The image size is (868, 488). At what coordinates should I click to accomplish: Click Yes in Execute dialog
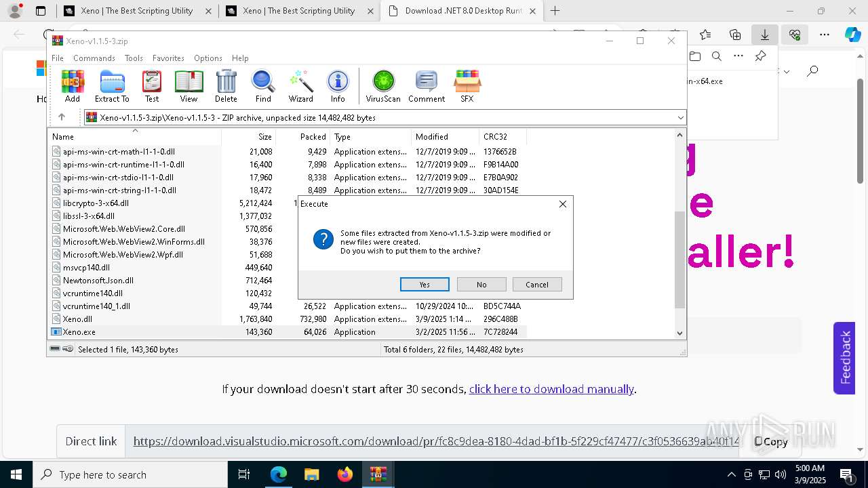coord(425,285)
